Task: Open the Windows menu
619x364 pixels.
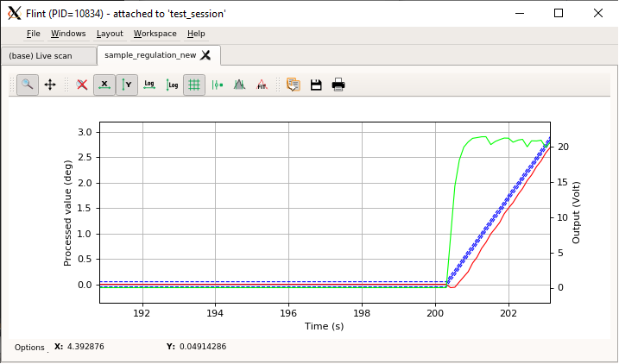Action: pyautogui.click(x=68, y=34)
